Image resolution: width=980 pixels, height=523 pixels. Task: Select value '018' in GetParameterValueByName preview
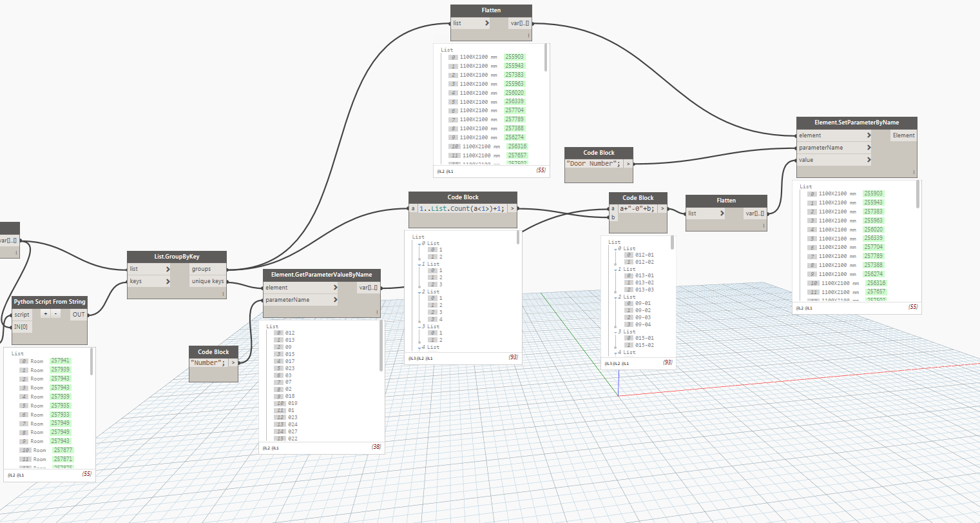click(290, 397)
